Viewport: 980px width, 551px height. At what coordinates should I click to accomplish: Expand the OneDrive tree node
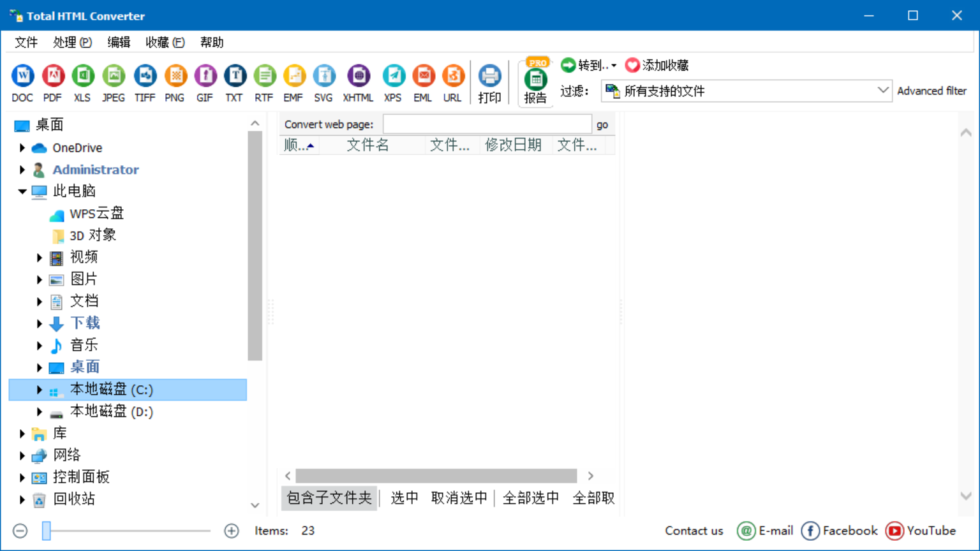pos(22,148)
